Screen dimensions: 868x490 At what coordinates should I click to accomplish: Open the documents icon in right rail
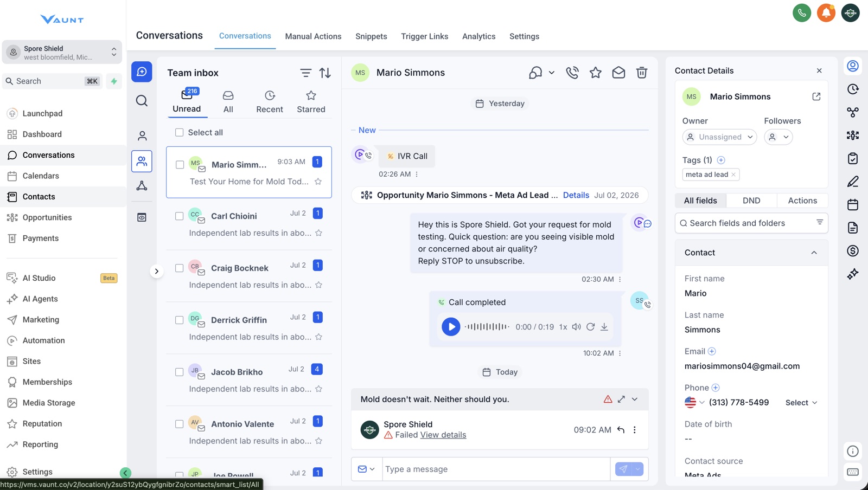853,228
